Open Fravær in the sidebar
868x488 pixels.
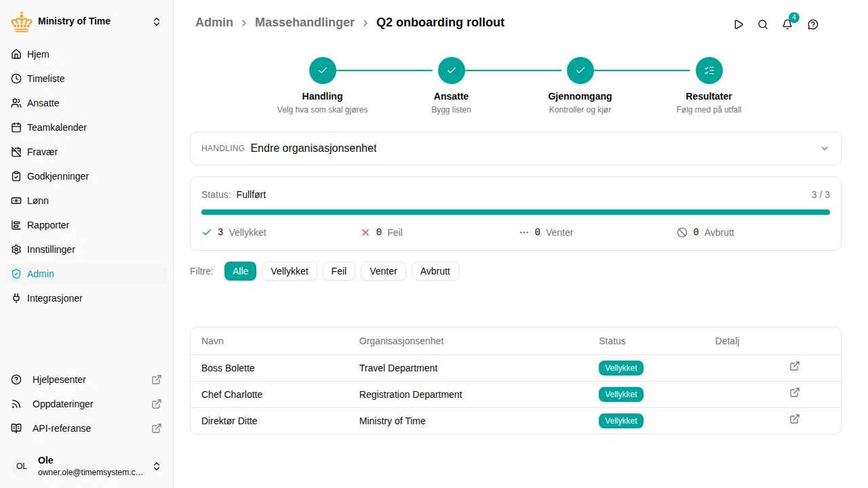(86, 152)
